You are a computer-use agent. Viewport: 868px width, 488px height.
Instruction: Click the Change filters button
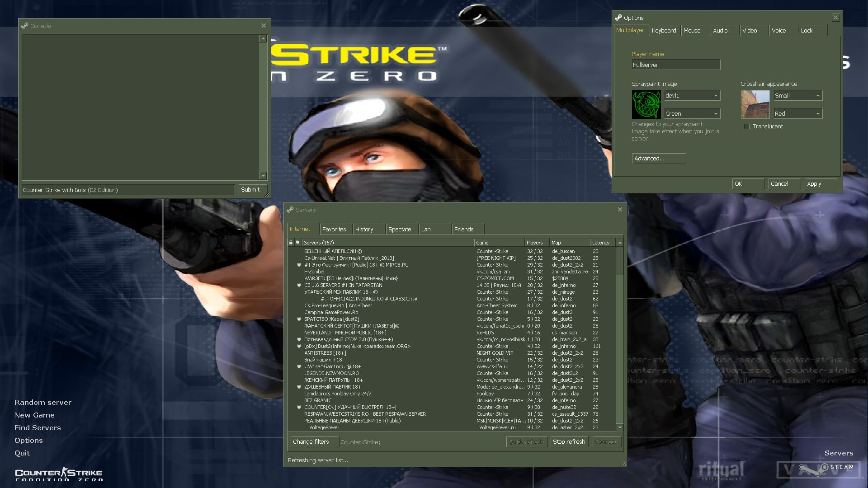[315, 442]
